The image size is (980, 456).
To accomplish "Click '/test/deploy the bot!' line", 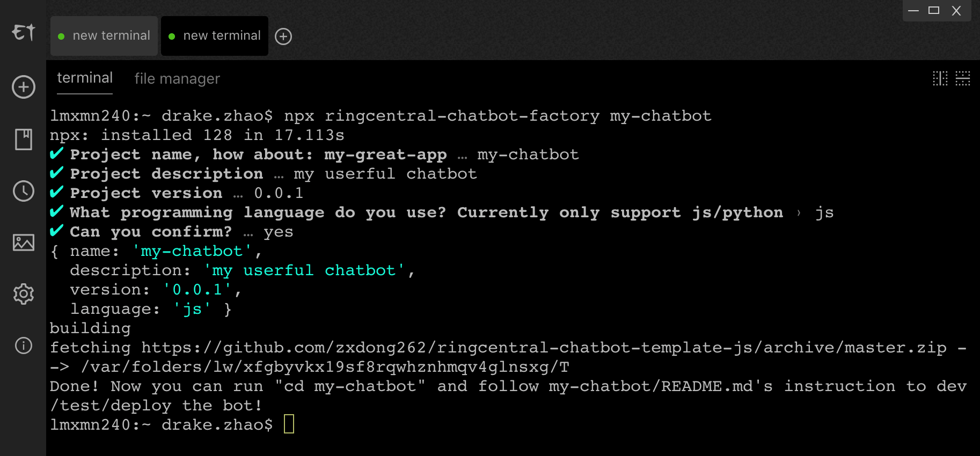I will pos(156,406).
